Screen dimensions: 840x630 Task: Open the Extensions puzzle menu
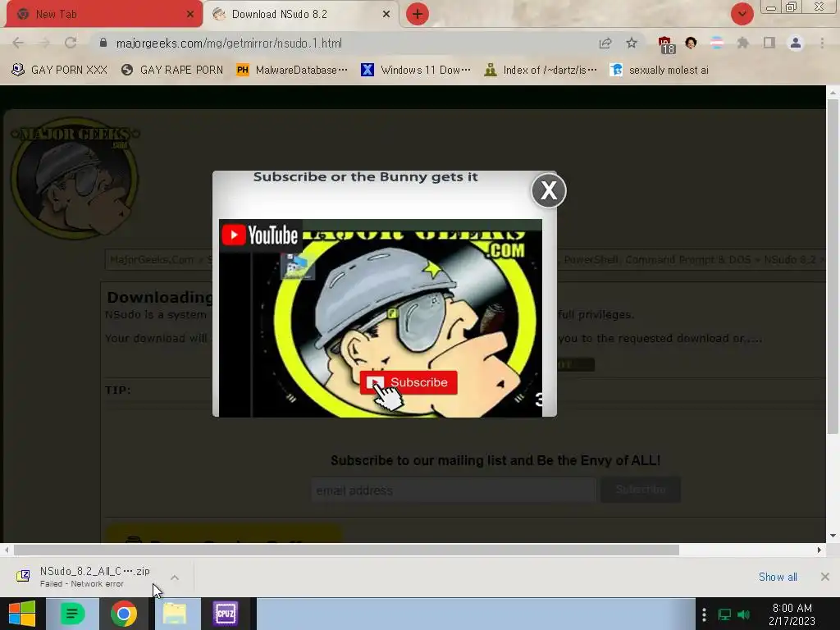point(742,43)
